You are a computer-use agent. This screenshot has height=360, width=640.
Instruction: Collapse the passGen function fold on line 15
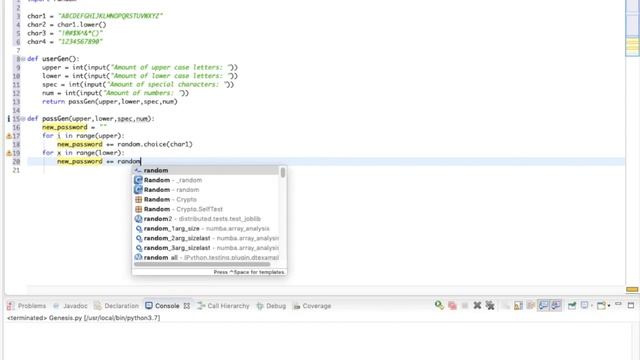23,119
